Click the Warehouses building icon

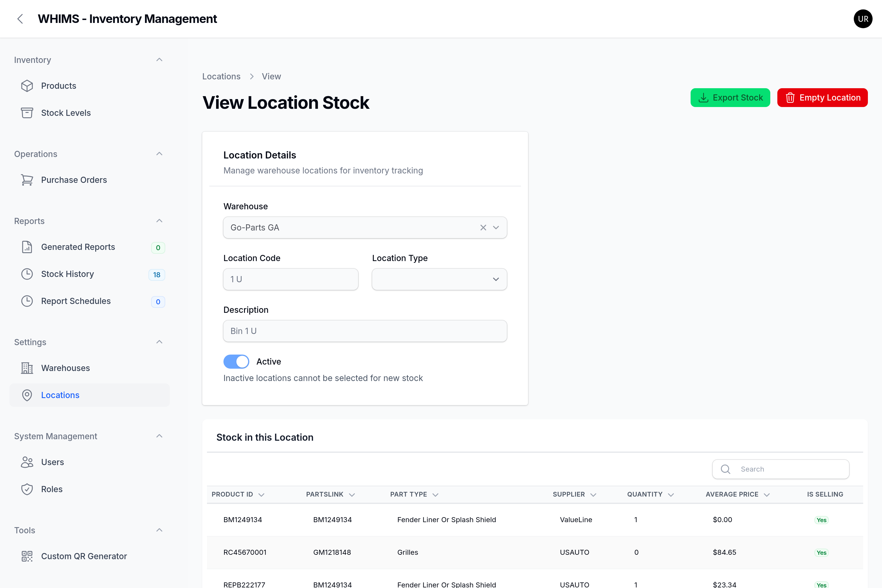point(27,368)
